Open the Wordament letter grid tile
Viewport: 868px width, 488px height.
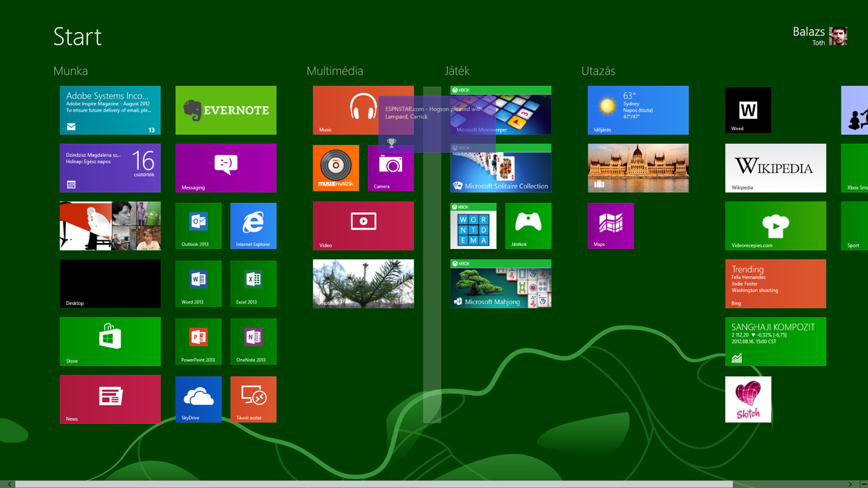pos(473,226)
